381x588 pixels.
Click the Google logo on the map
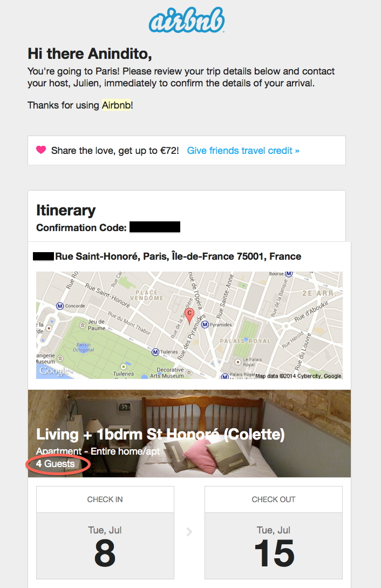click(54, 371)
